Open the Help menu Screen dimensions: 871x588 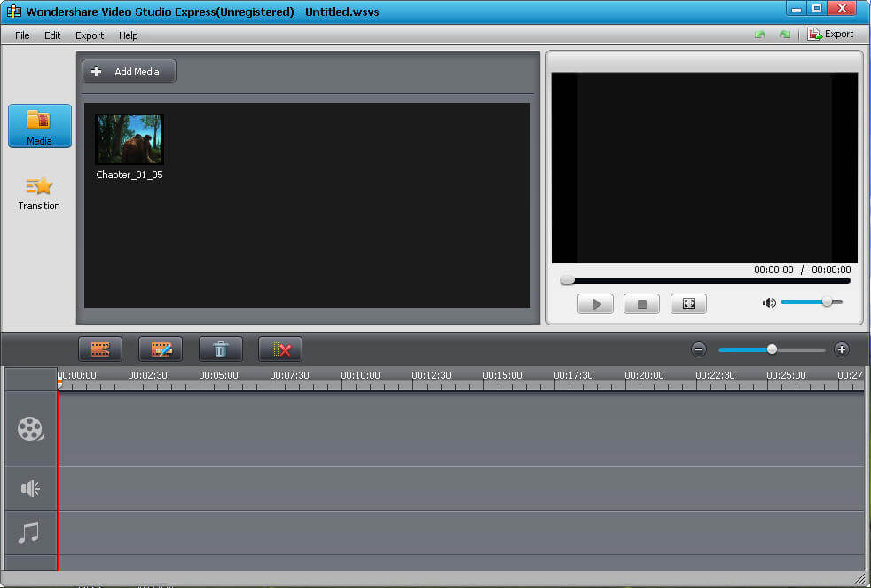click(x=129, y=35)
